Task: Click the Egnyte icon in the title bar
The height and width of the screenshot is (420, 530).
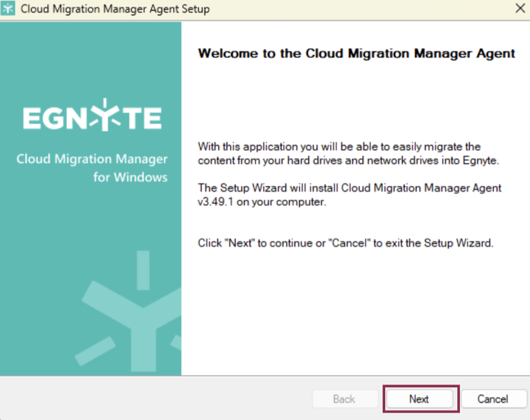Action: (x=8, y=10)
